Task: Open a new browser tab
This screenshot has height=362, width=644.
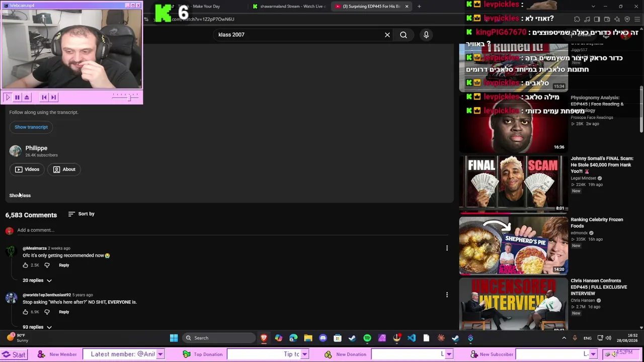Action: [x=419, y=7]
